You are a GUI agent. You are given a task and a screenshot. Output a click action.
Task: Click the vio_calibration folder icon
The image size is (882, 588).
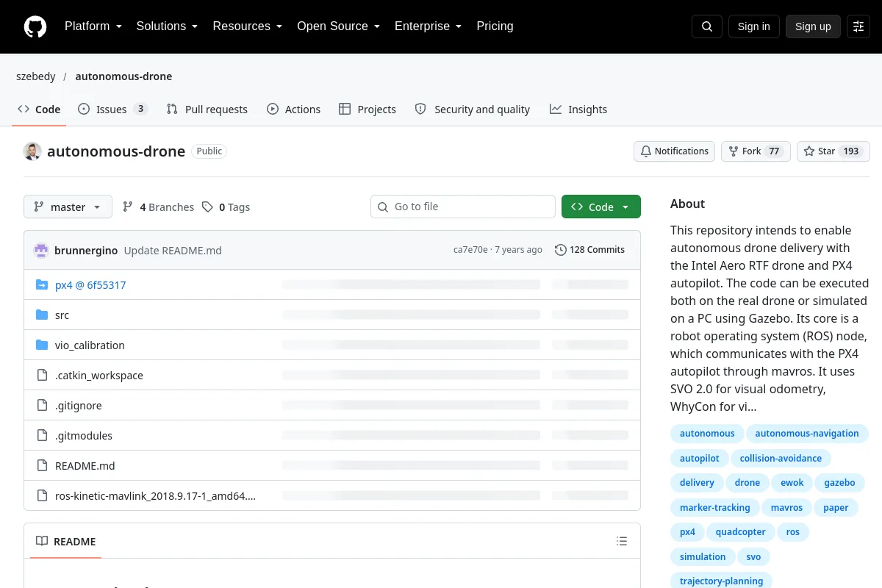click(x=42, y=345)
